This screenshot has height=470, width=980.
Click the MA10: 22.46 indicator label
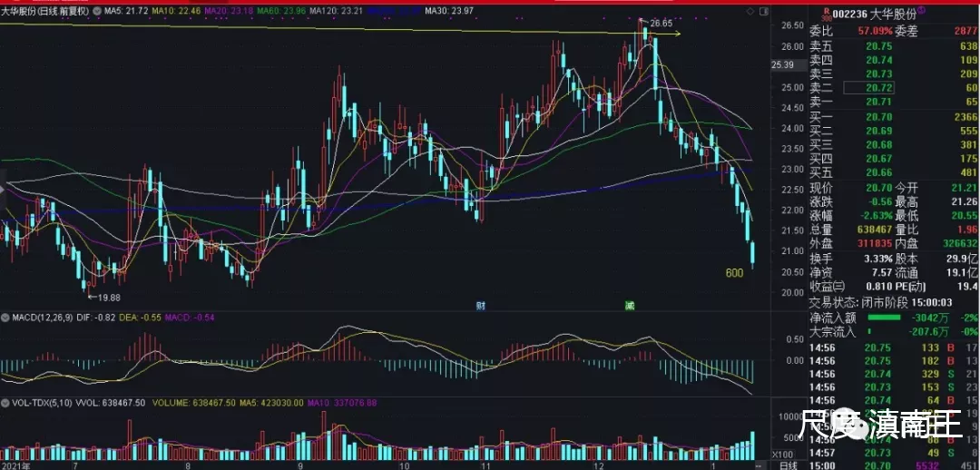[x=176, y=12]
